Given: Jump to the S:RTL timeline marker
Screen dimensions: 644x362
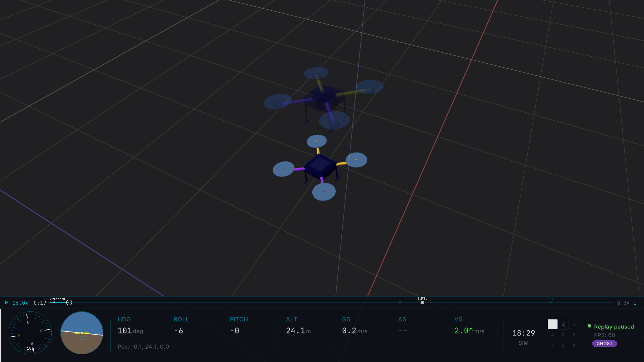Looking at the screenshot, I should (422, 302).
